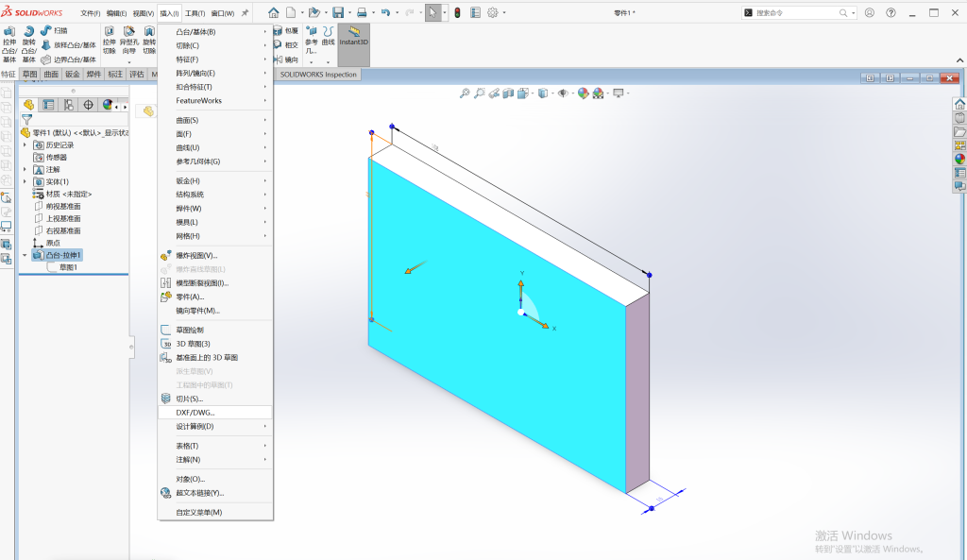Toggle the Instant3D button
The height and width of the screenshot is (560, 967).
353,44
